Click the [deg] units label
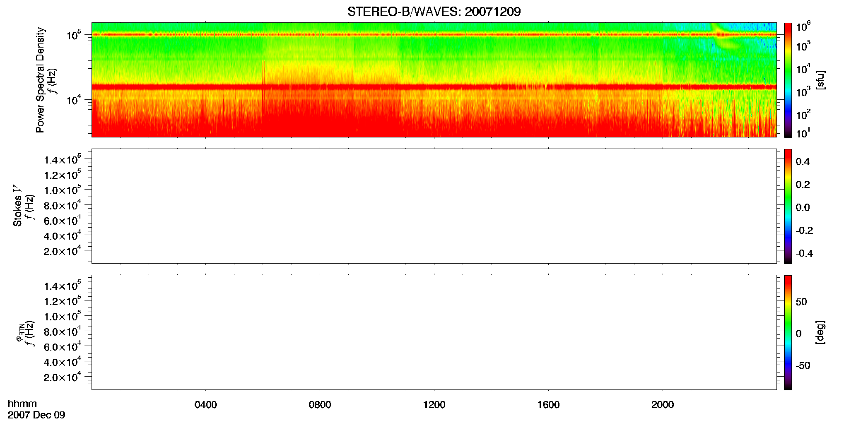Image resolution: width=868 pixels, height=447 pixels. [x=820, y=332]
